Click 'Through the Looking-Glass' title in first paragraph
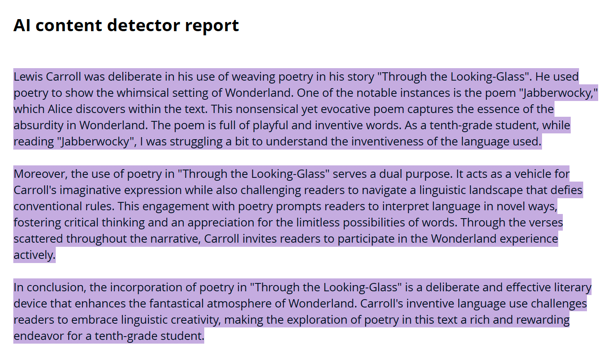This screenshot has height=364, width=614. pos(454,77)
